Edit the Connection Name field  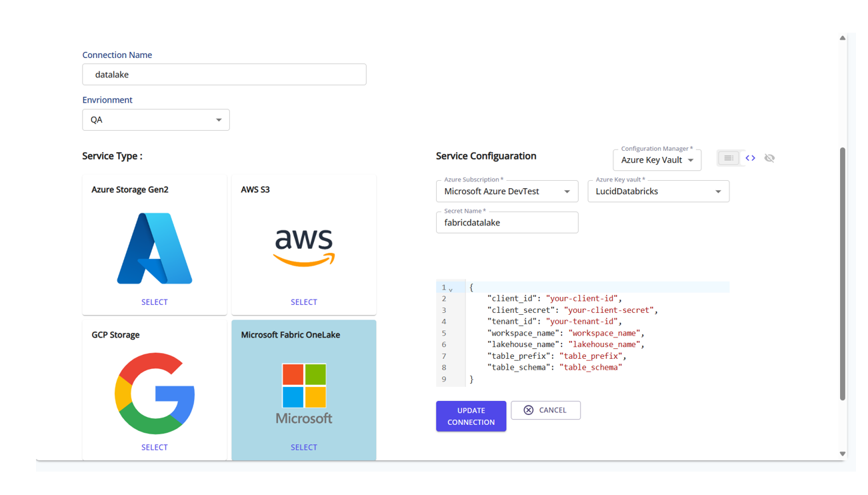point(224,75)
